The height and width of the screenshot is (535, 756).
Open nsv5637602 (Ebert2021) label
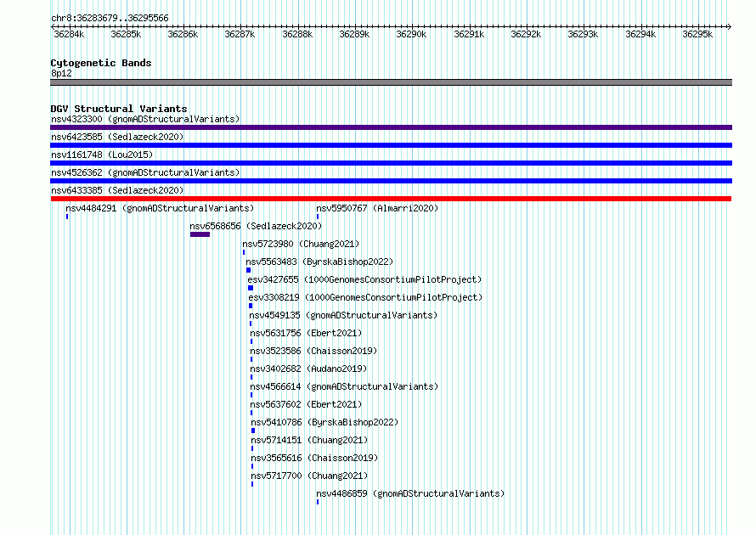point(306,404)
